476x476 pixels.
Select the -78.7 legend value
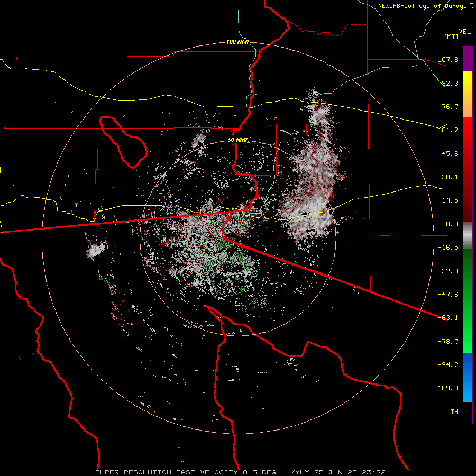pos(448,342)
